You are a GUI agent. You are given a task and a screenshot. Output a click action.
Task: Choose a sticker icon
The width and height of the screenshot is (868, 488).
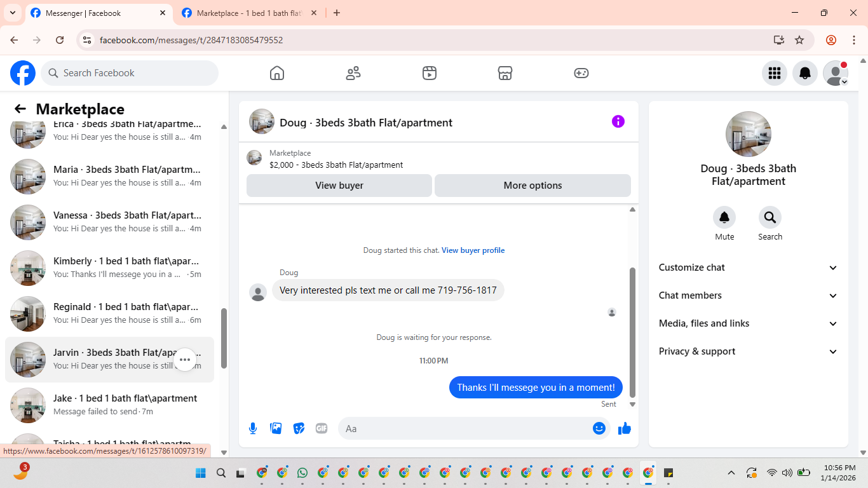[299, 428]
